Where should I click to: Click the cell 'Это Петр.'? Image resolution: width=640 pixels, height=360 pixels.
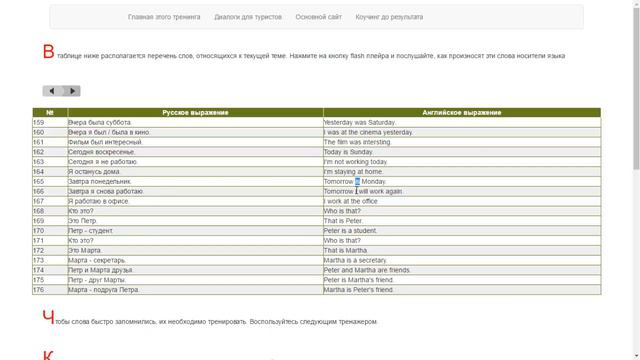click(x=195, y=221)
